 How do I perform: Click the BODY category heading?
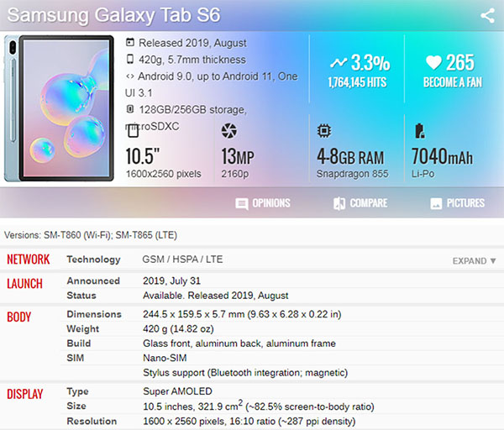pyautogui.click(x=19, y=317)
